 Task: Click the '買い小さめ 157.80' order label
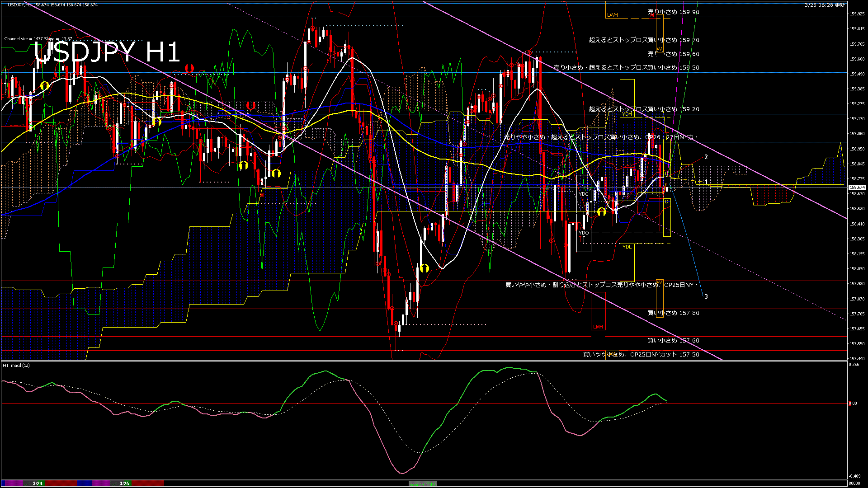coord(673,313)
